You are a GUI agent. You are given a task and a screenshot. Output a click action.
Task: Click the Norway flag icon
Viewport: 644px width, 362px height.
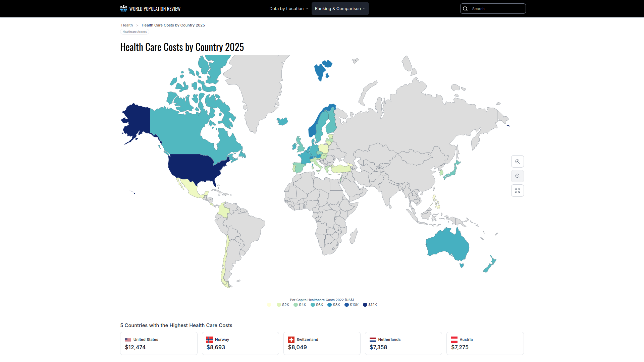pos(210,340)
